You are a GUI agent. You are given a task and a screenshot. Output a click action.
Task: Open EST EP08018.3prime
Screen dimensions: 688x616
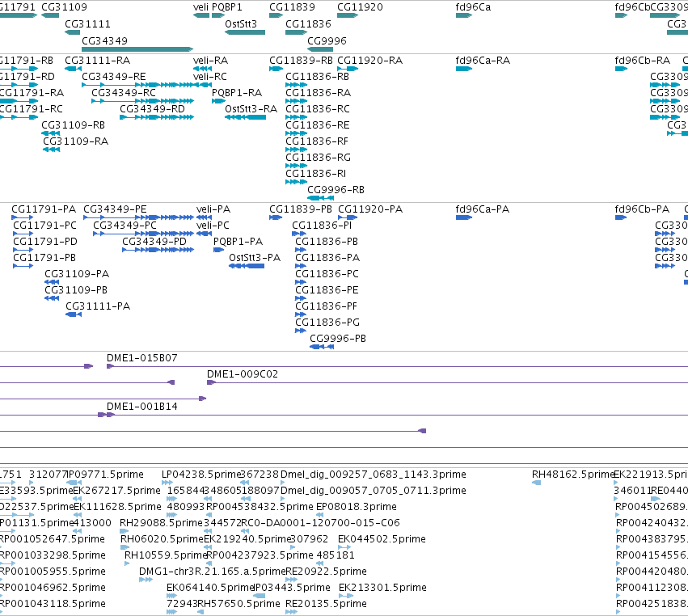click(x=357, y=507)
